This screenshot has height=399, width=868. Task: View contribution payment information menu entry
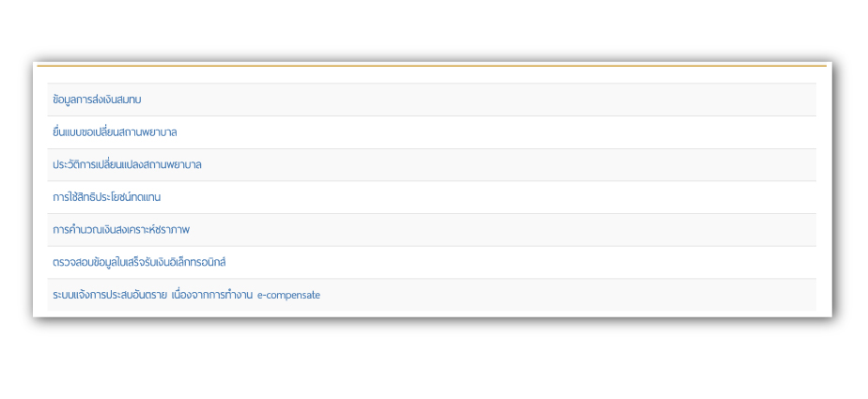[97, 100]
